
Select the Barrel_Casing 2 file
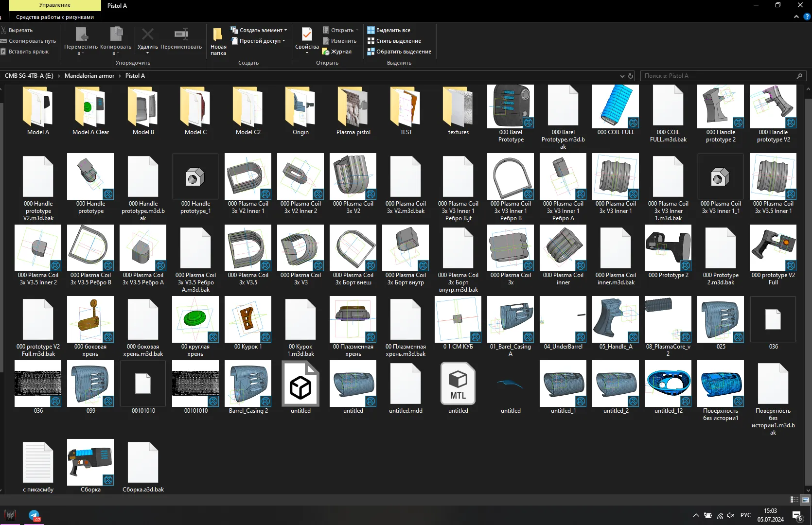248,387
